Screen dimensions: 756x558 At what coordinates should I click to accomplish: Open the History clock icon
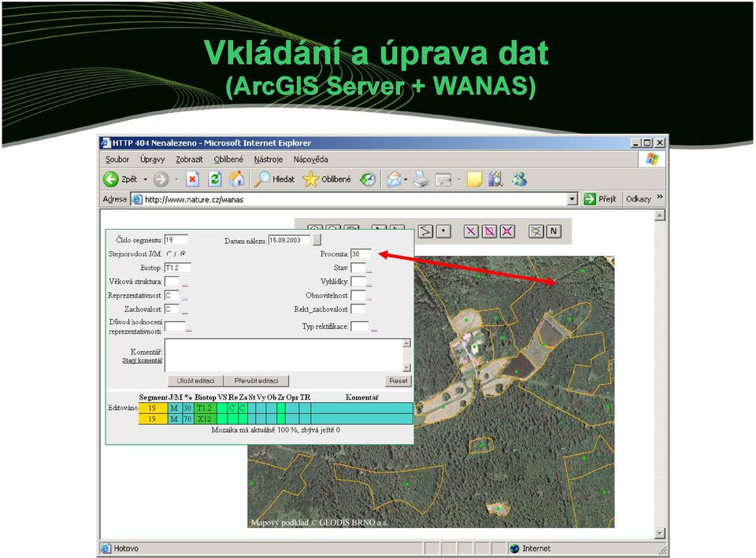coord(368,179)
